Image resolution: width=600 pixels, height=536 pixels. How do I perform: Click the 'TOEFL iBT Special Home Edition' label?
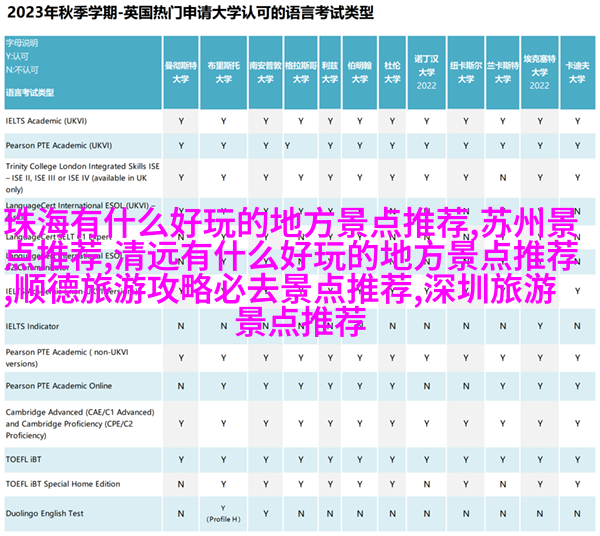point(63,484)
